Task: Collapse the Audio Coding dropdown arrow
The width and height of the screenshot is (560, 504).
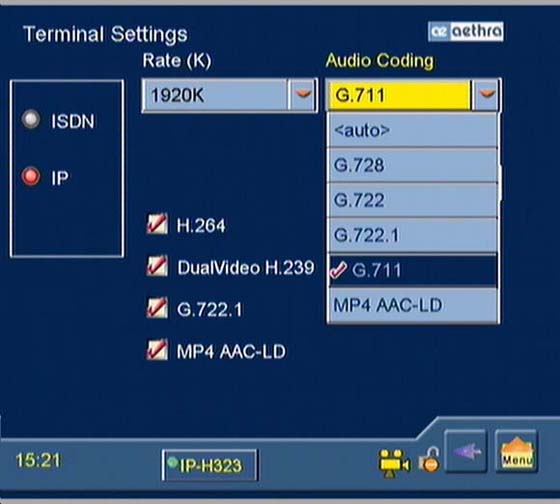Action: (x=486, y=95)
